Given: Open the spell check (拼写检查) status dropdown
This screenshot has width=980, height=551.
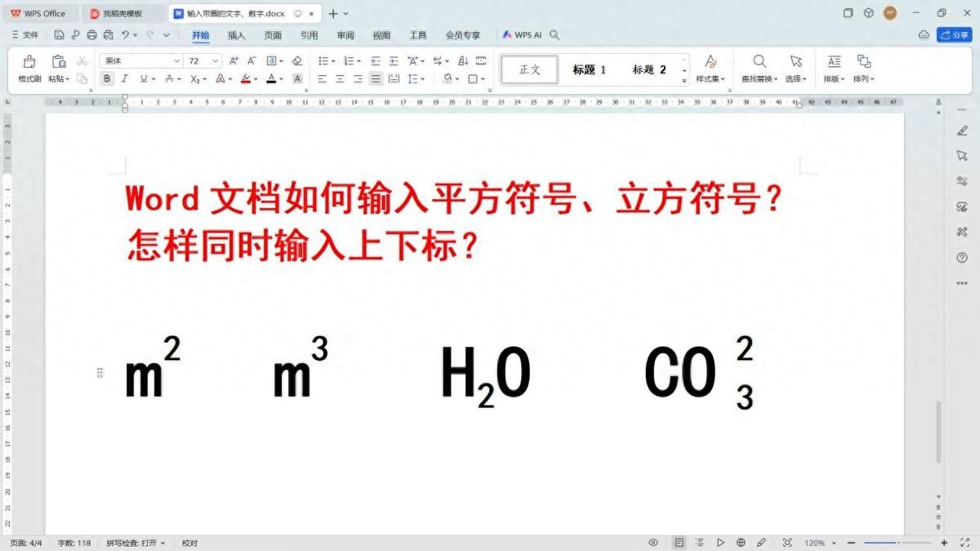Looking at the screenshot, I should tap(135, 543).
